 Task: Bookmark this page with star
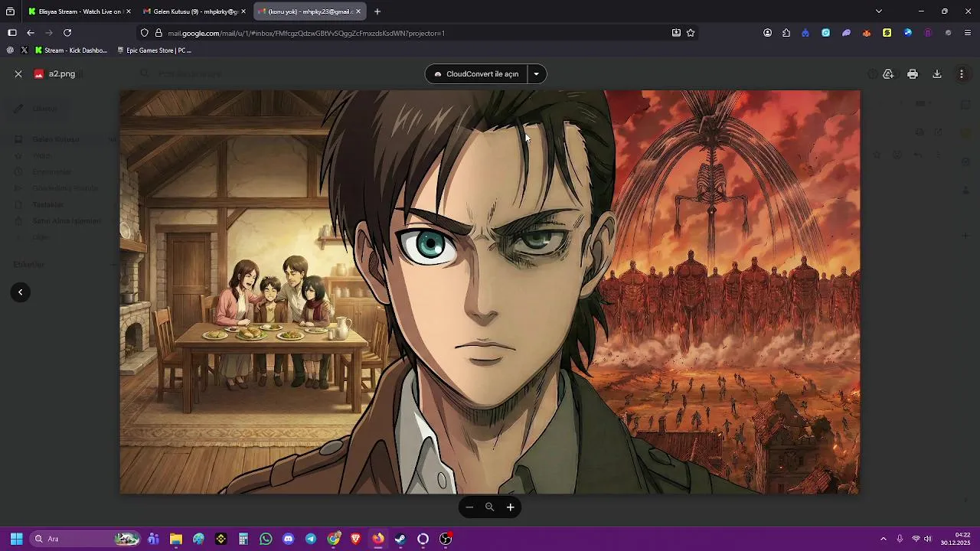pos(691,33)
